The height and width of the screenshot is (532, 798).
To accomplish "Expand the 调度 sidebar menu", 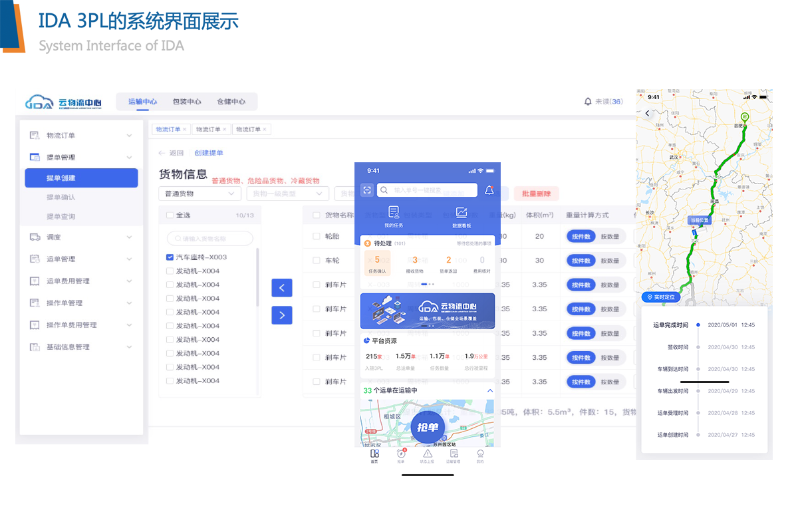I will tap(81, 237).
